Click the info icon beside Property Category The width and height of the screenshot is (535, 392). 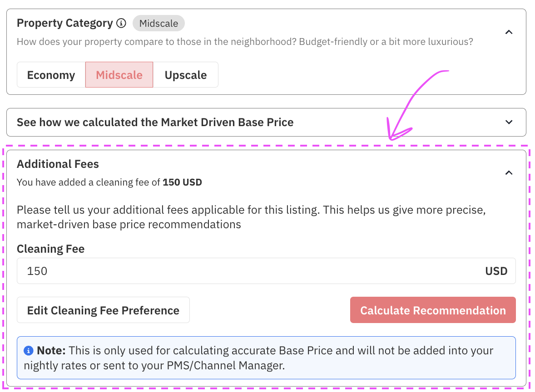click(x=121, y=23)
